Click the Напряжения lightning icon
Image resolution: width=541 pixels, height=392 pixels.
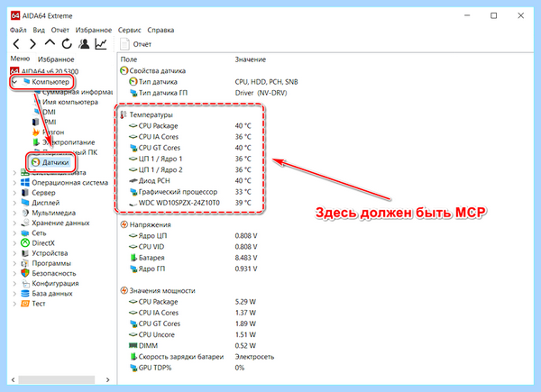[124, 224]
